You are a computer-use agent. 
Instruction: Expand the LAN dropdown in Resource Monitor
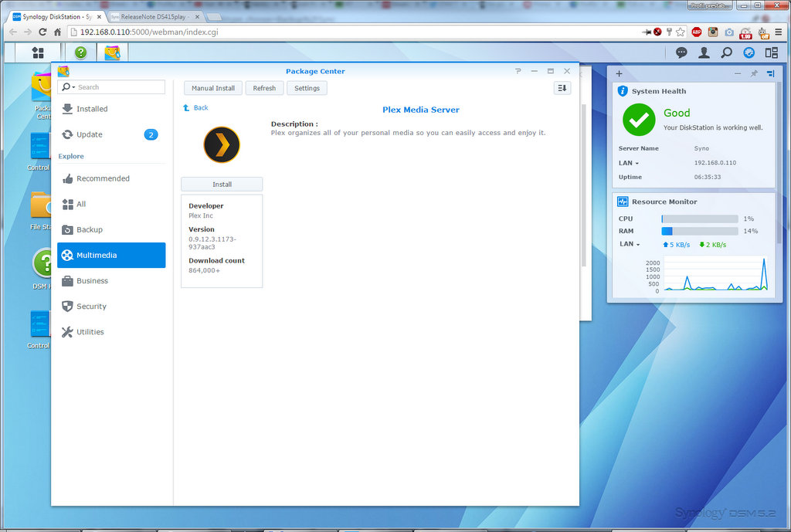637,245
